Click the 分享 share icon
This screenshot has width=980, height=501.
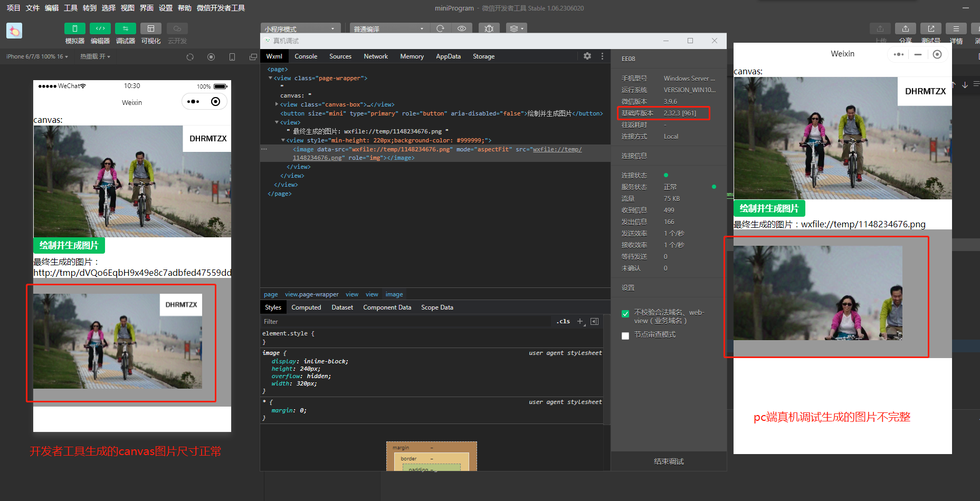pos(906,28)
